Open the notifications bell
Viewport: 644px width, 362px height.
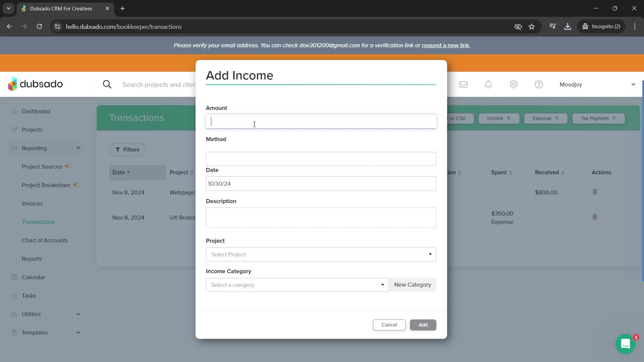point(488,84)
